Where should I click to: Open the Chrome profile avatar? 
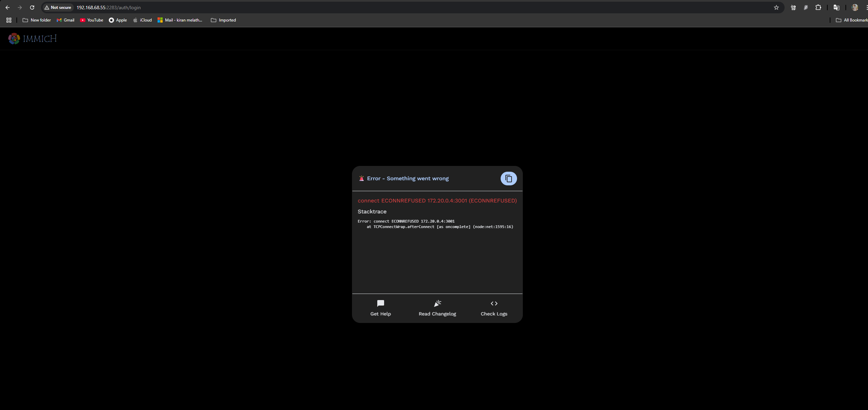click(x=855, y=8)
